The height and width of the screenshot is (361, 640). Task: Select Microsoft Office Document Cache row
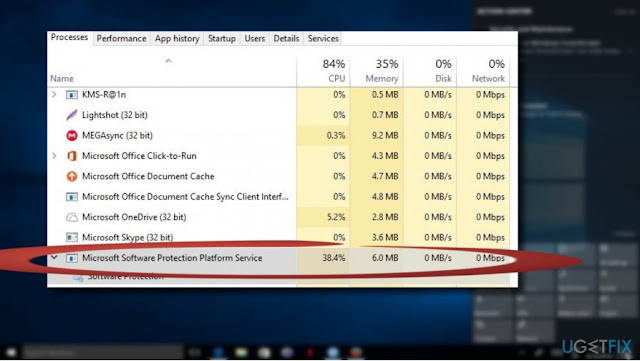tap(278, 176)
